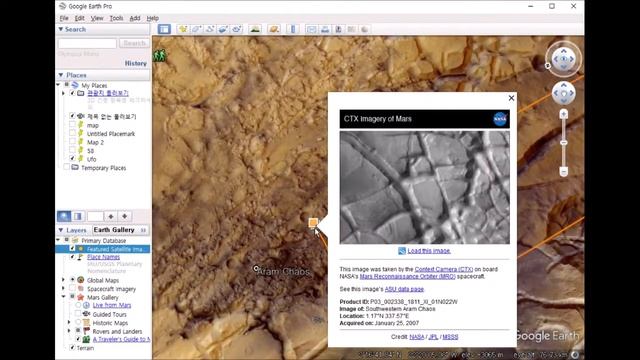640x360 pixels.
Task: Record a tour toolbar button
Action: 237,29
